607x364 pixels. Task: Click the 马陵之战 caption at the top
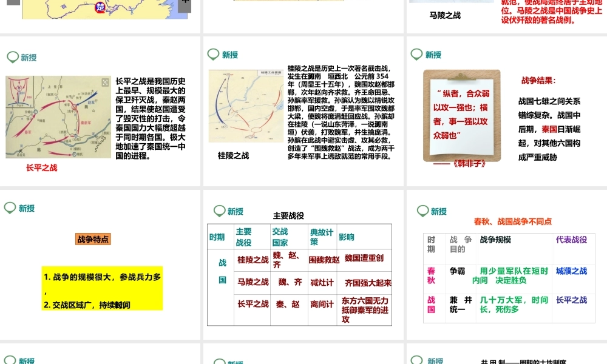(445, 16)
